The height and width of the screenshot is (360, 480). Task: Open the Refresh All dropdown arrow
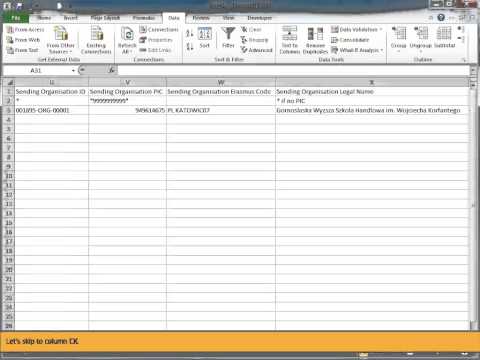point(131,52)
